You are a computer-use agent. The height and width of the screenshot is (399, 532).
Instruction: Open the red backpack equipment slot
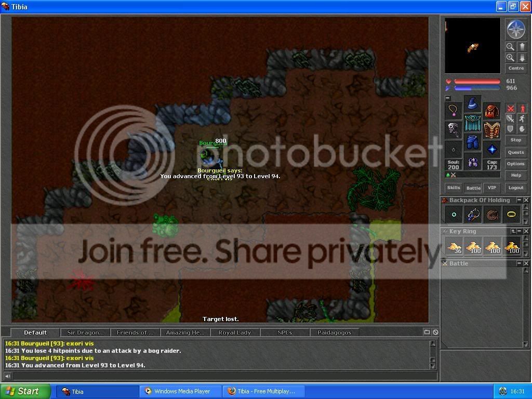pyautogui.click(x=491, y=110)
